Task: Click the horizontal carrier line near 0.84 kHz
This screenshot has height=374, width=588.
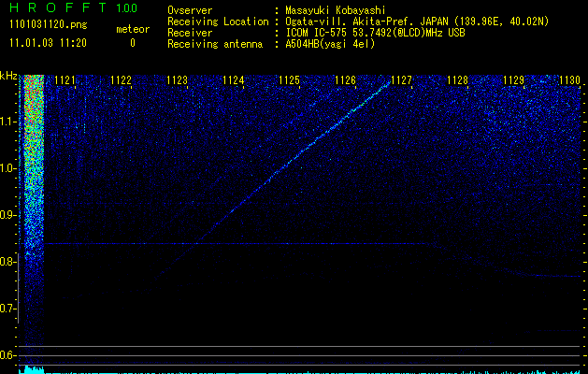Action: click(x=237, y=244)
